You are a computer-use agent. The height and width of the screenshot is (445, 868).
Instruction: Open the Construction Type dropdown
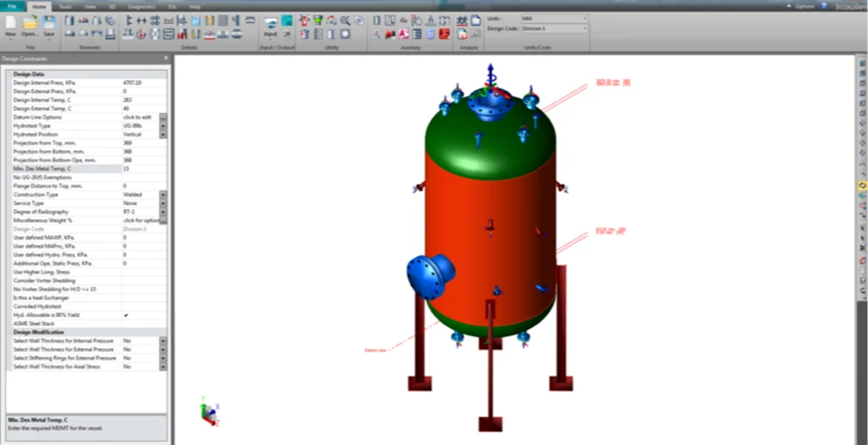(x=163, y=195)
